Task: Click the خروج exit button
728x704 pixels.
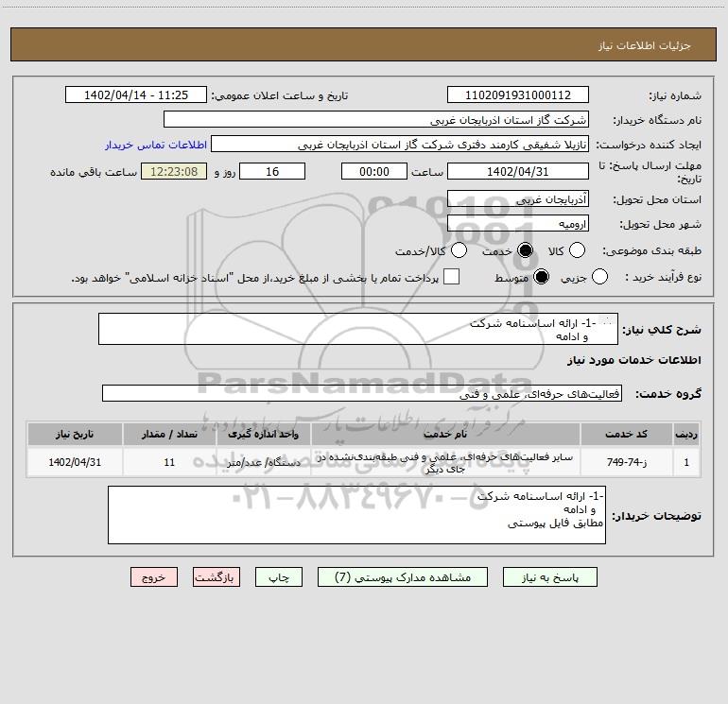Action: tap(154, 577)
